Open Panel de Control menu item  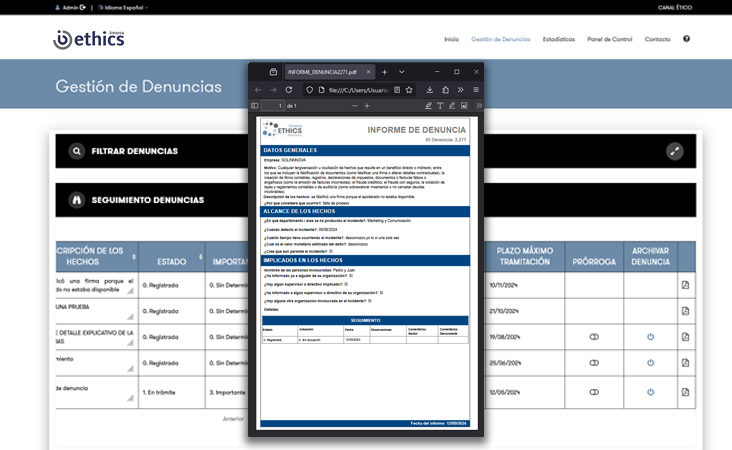pyautogui.click(x=609, y=39)
